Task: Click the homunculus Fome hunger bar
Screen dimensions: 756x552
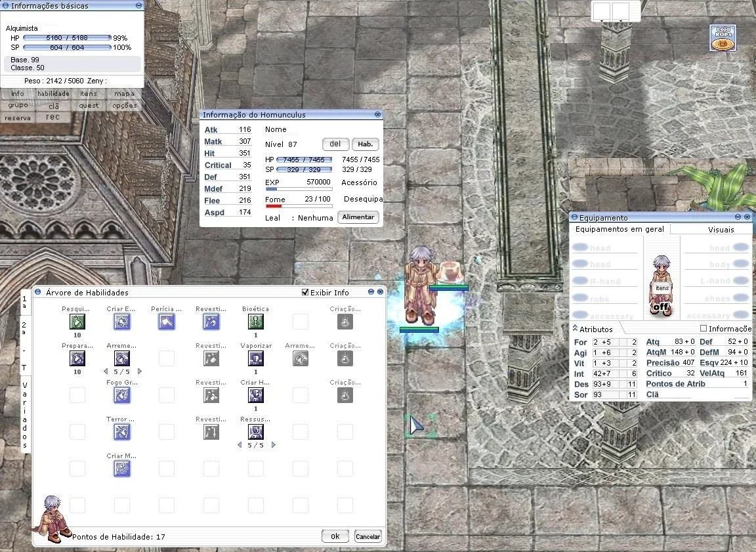Action: pyautogui.click(x=299, y=206)
